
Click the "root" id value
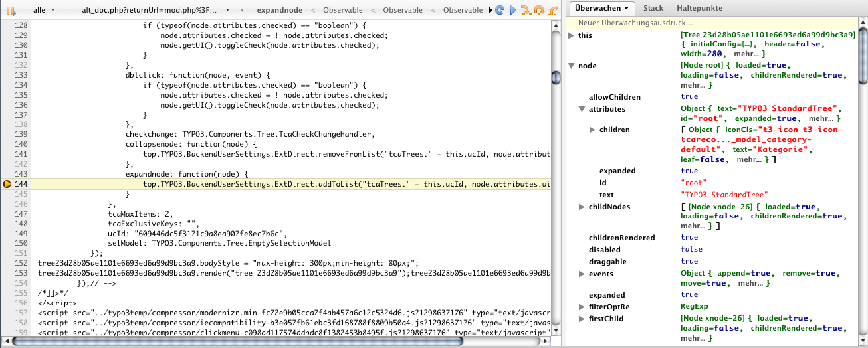tap(693, 183)
